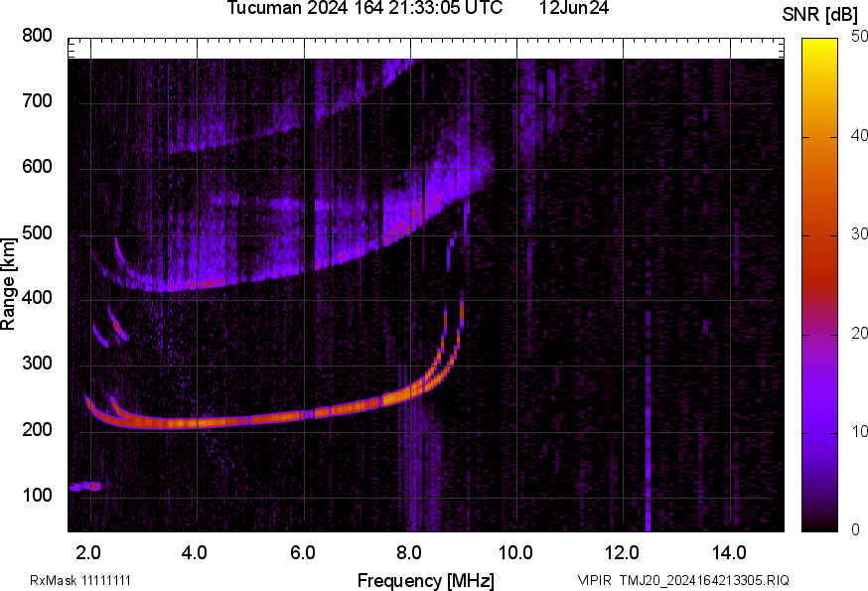Viewport: 868px width, 591px height.
Task: Click the range tick label '600'
Action: 37,167
